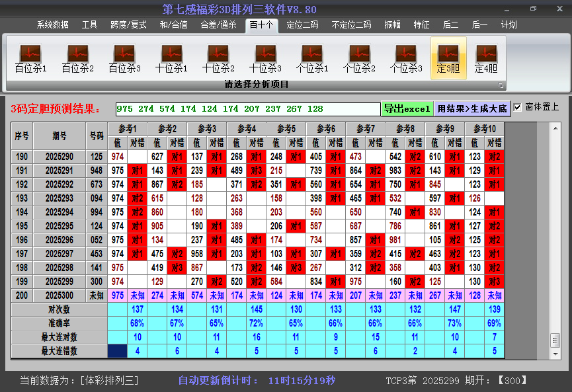Open the 百位杀2 analysis tool
This screenshot has width=572, height=392.
coord(76,56)
